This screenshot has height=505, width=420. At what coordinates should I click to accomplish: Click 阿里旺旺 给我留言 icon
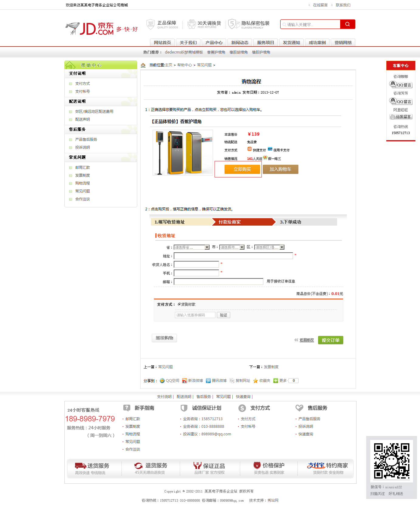coord(401,117)
